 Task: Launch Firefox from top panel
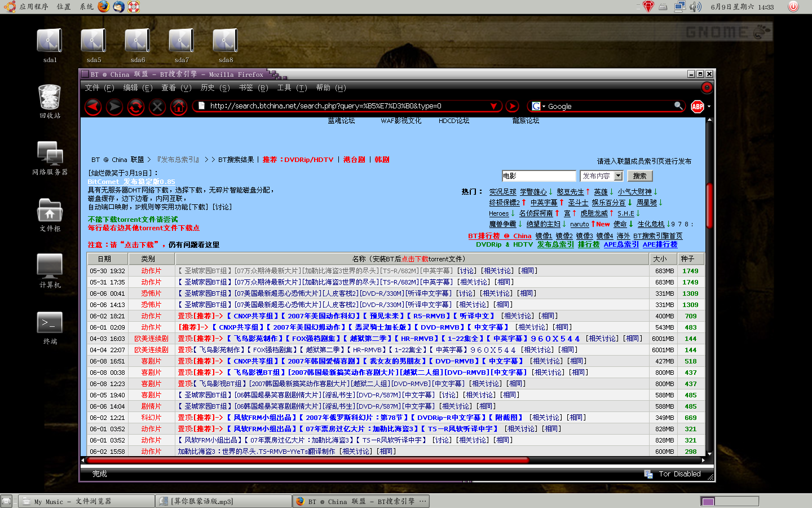coord(104,7)
